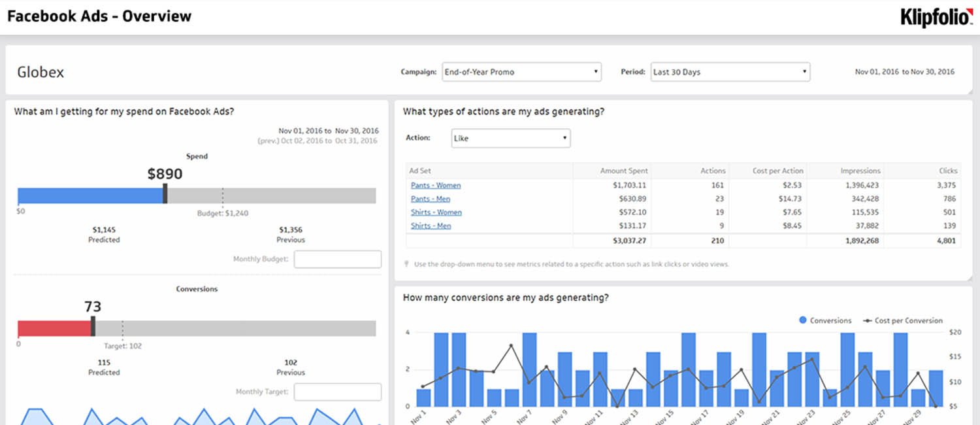Viewport: 980px width, 425px height.
Task: Click the Klipfolio logo
Action: 936,17
